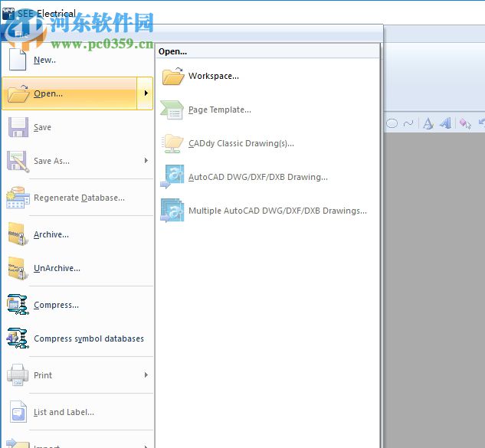Viewport: 485px width, 448px height.
Task: Select UnArchive... menu entry
Action: pos(57,268)
